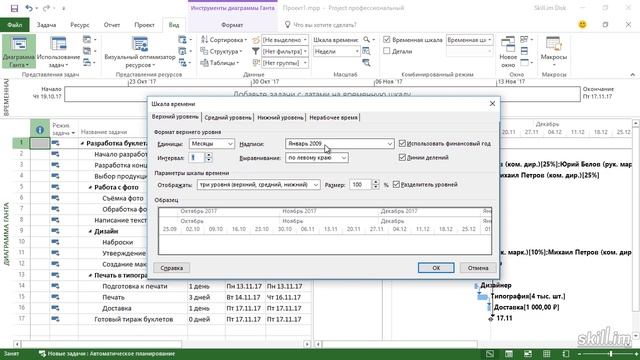The image size is (640, 360).
Task: Open the Недели timescale dropdown in ribbon
Action: point(337,51)
